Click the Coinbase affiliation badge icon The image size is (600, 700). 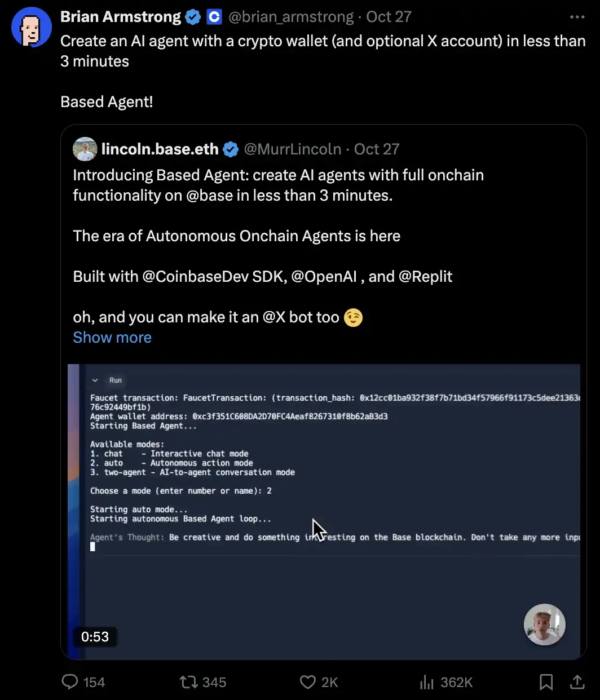coord(214,17)
